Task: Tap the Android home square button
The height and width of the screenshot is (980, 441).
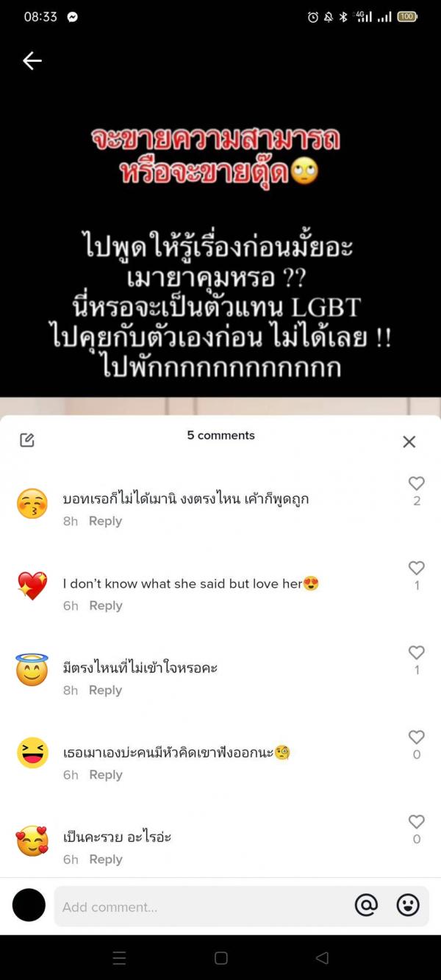Action: click(221, 958)
